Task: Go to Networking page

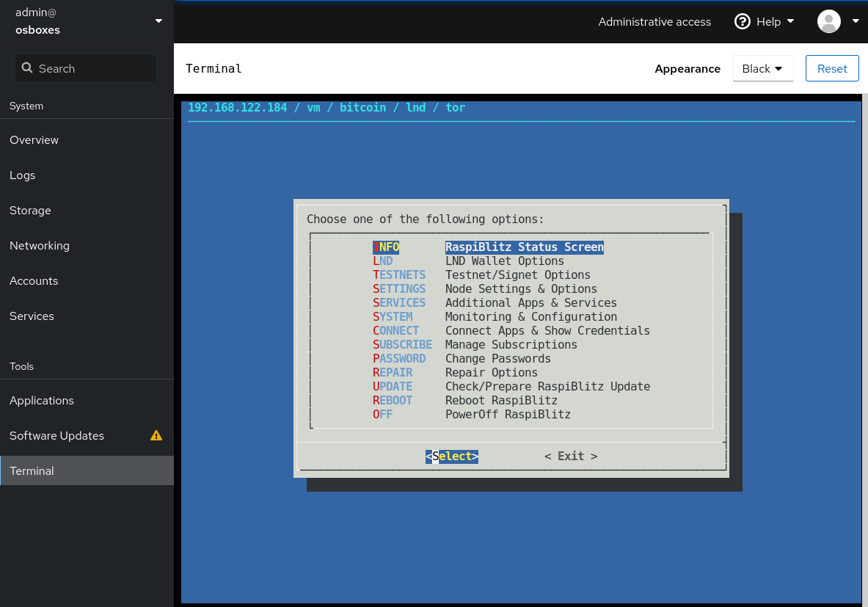Action: (87, 245)
